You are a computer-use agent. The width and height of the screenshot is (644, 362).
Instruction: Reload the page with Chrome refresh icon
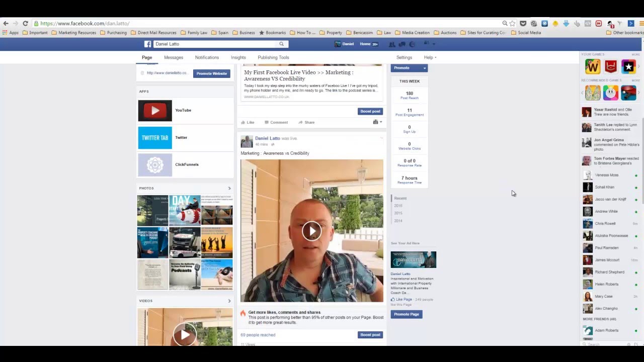[25, 24]
